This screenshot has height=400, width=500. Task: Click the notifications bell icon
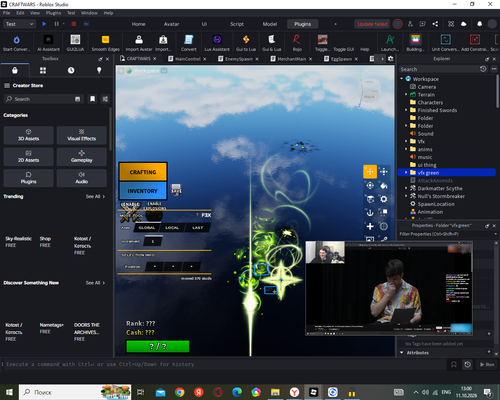tap(479, 24)
